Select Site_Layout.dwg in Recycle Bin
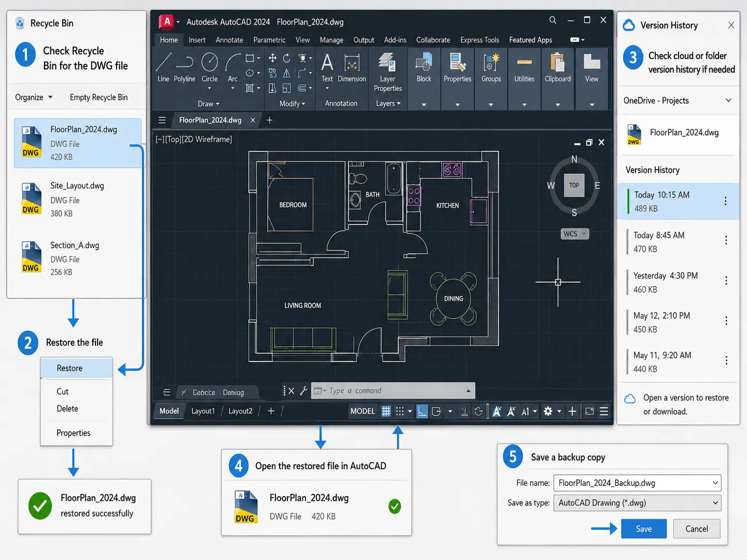This screenshot has width=747, height=560. pyautogui.click(x=77, y=200)
